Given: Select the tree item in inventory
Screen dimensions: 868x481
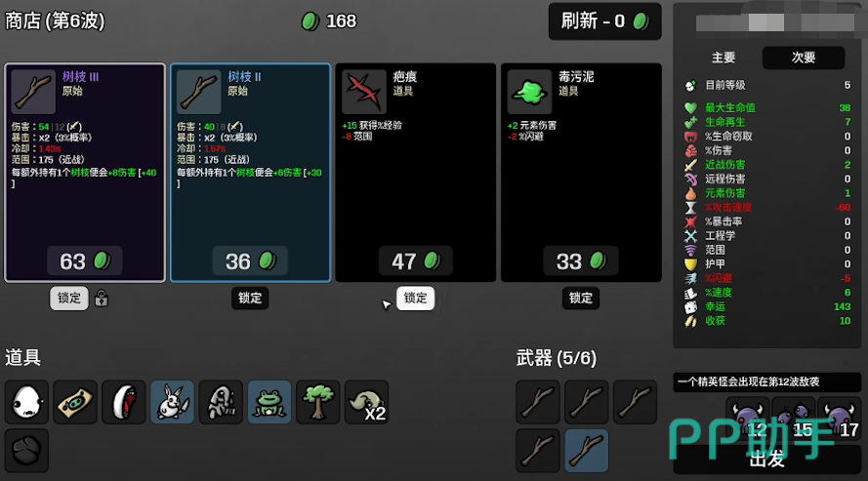Looking at the screenshot, I should [x=317, y=402].
